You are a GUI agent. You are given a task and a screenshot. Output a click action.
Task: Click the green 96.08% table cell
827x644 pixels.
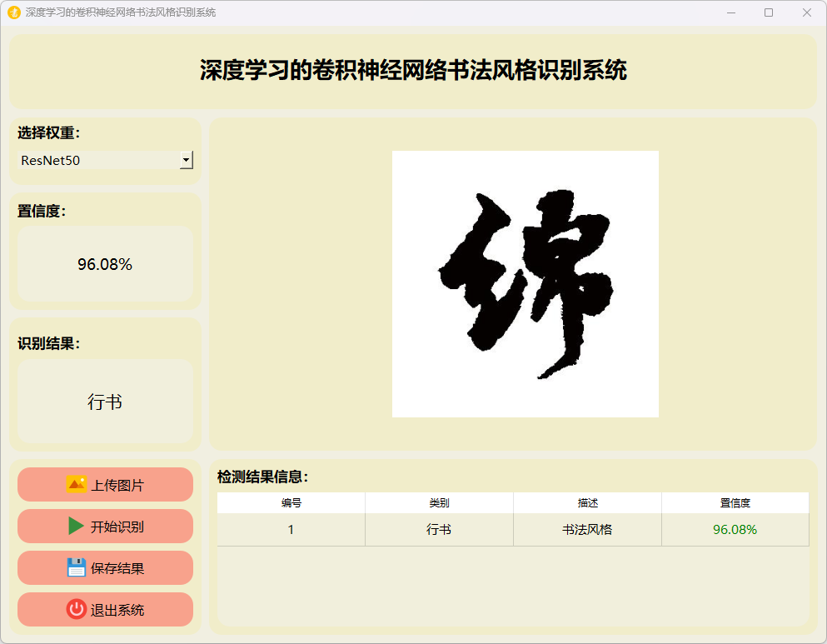(735, 530)
